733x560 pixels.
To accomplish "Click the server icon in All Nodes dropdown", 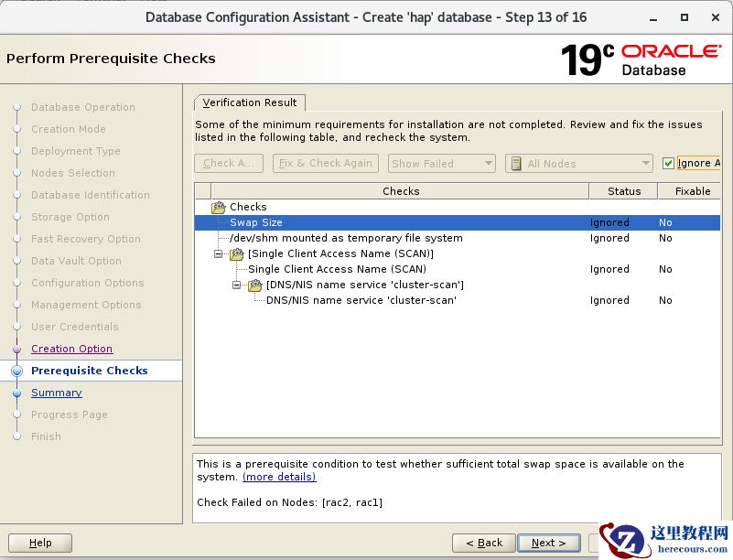I will coord(516,164).
